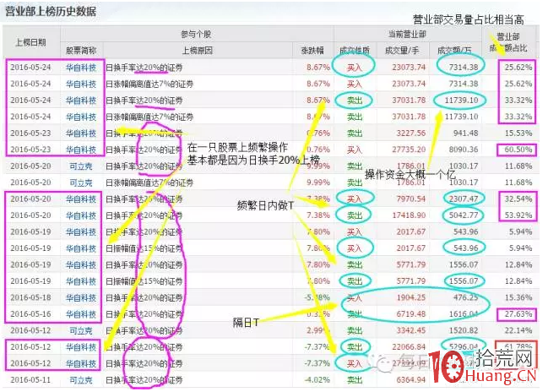Select the 476.25 amount cell
Viewport: 548px width, 392px height.
point(465,297)
